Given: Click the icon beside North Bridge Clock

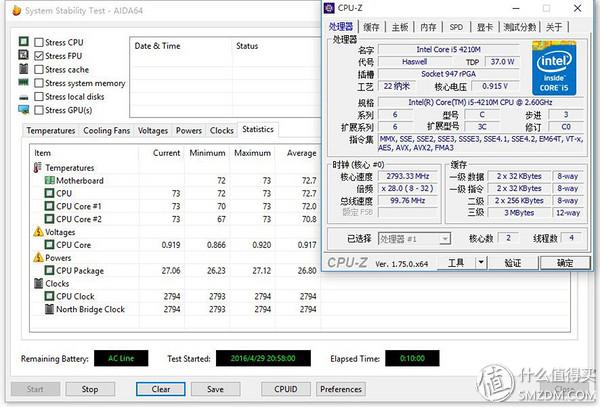Looking at the screenshot, I should pyautogui.click(x=49, y=309).
